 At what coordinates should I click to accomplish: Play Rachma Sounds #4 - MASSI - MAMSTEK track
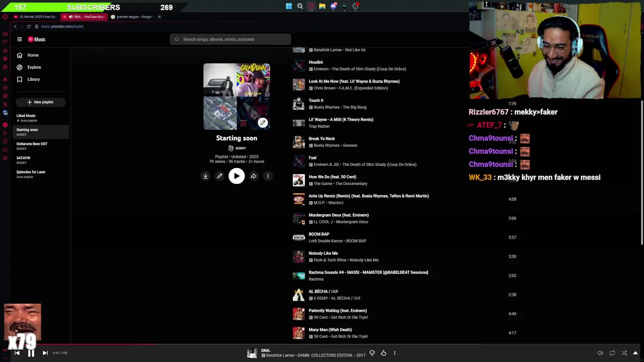pos(368,273)
